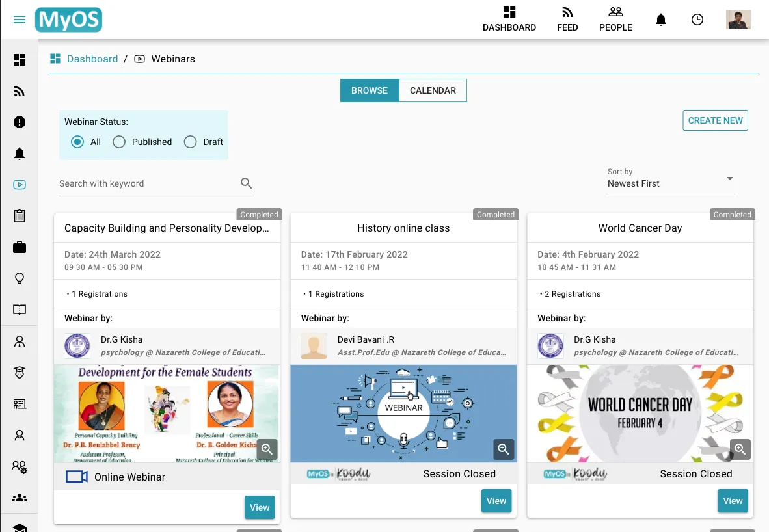Zoom the History online class banner
The width and height of the screenshot is (769, 532).
[504, 449]
